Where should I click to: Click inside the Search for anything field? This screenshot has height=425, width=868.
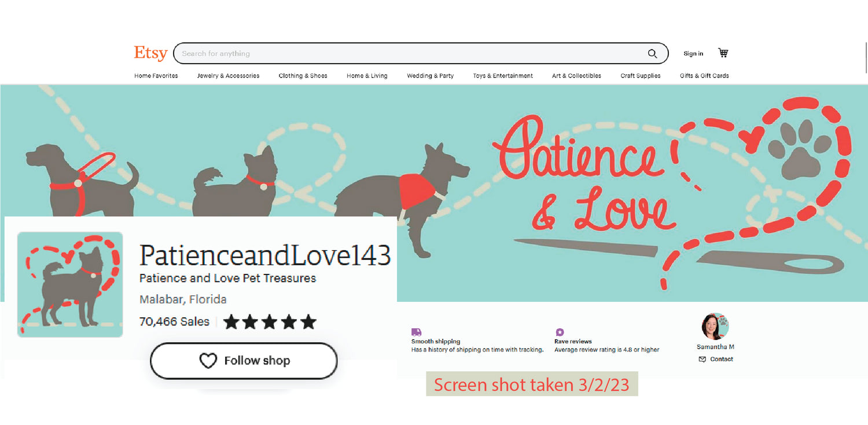405,53
